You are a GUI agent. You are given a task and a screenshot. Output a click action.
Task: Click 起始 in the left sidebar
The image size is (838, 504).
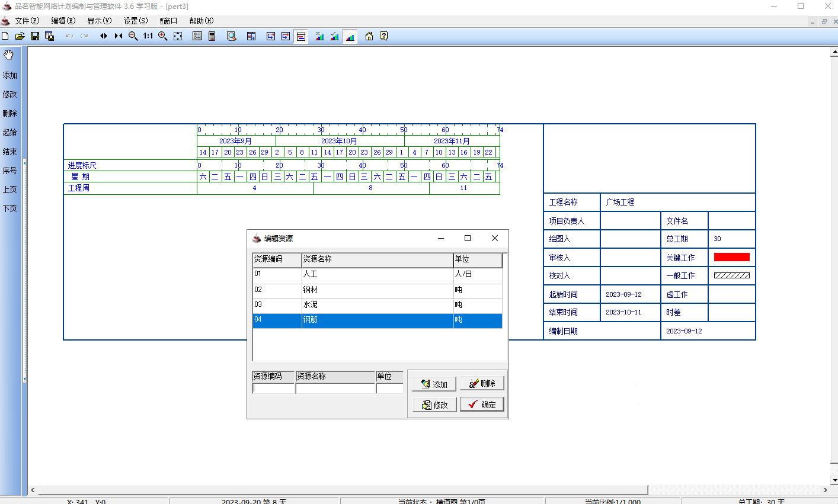click(x=10, y=132)
